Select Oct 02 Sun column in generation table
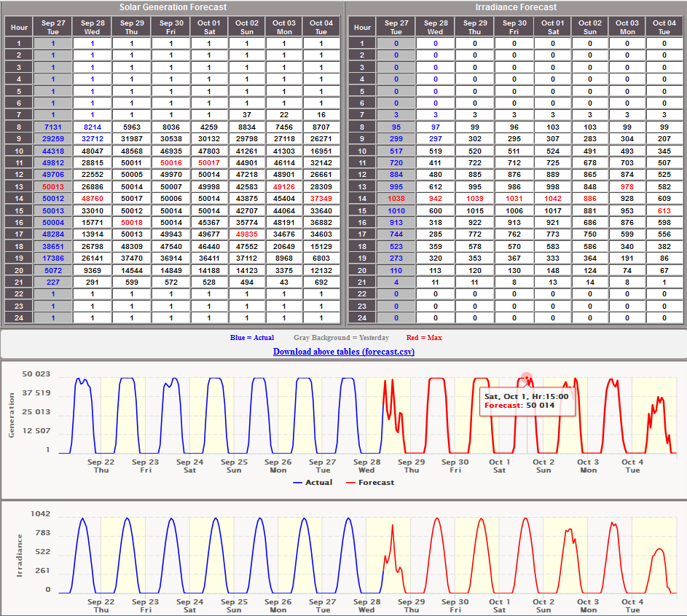Viewport: 687px width, 616px height. point(247,27)
